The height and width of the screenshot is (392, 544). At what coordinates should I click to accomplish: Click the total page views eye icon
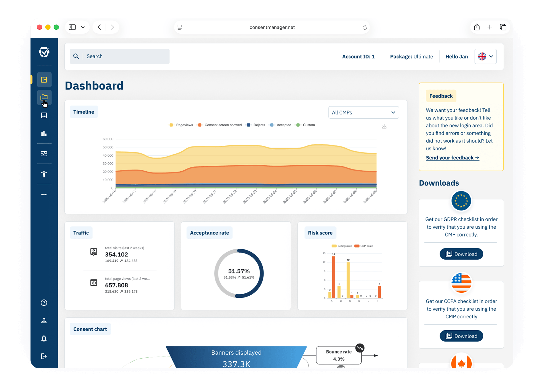(94, 283)
